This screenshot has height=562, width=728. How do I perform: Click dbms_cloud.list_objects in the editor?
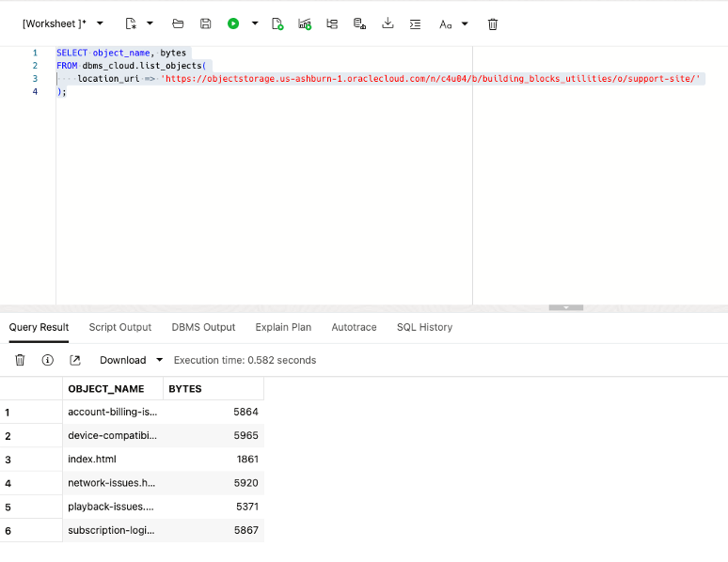coord(142,66)
